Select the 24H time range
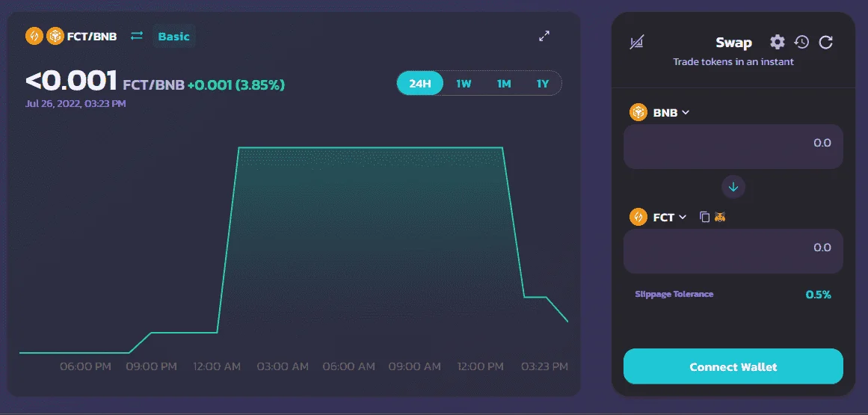 [420, 84]
